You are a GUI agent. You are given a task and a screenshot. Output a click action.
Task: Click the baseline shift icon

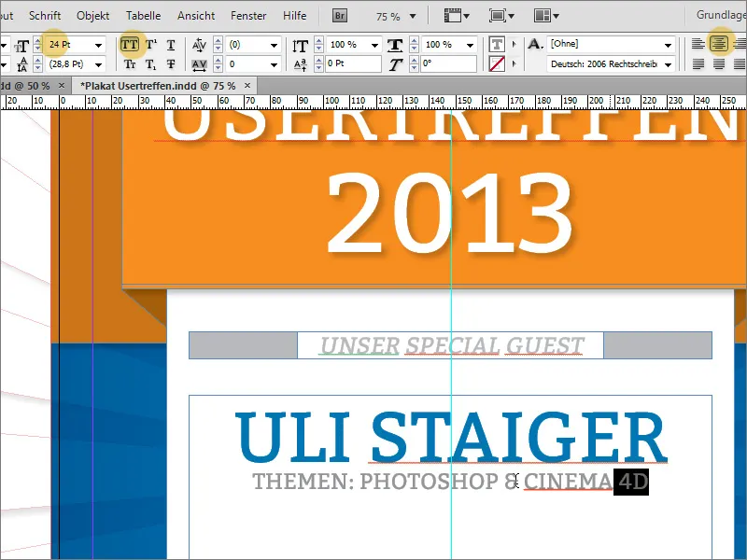[300, 64]
